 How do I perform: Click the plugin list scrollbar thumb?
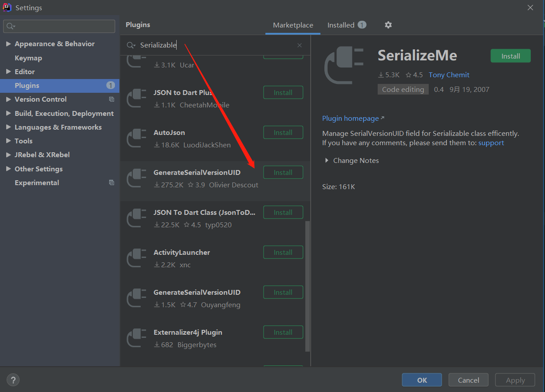tap(308, 286)
